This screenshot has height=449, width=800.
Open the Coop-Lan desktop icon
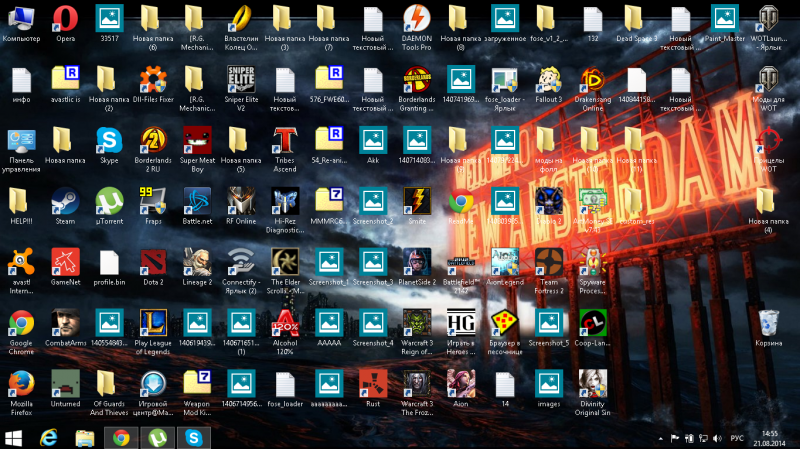[592, 323]
